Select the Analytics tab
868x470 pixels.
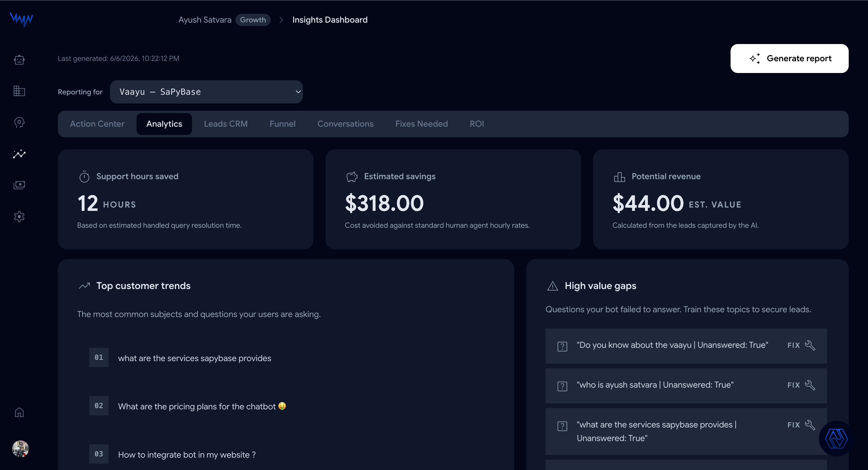pos(164,124)
